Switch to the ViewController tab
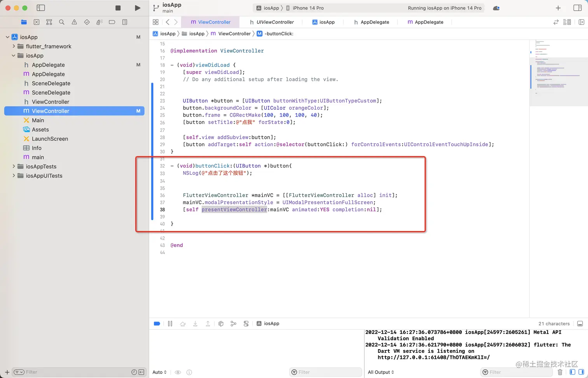This screenshot has width=588, height=378. pos(211,22)
